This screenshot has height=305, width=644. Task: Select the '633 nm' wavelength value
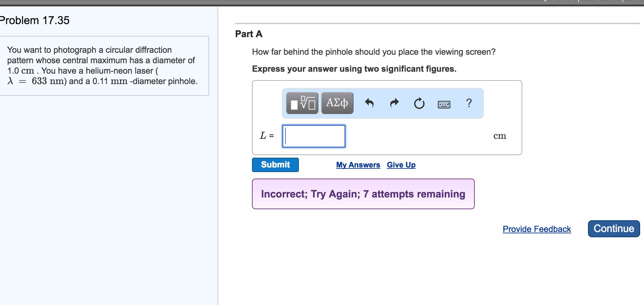pyautogui.click(x=48, y=81)
